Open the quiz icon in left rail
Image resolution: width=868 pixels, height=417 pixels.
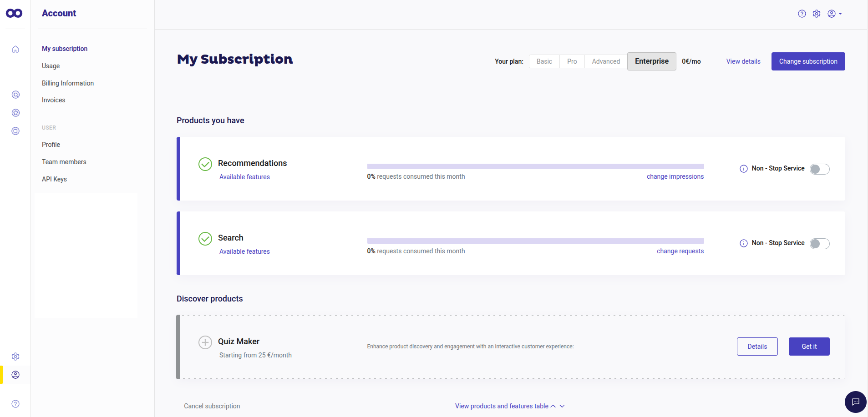[x=15, y=131]
